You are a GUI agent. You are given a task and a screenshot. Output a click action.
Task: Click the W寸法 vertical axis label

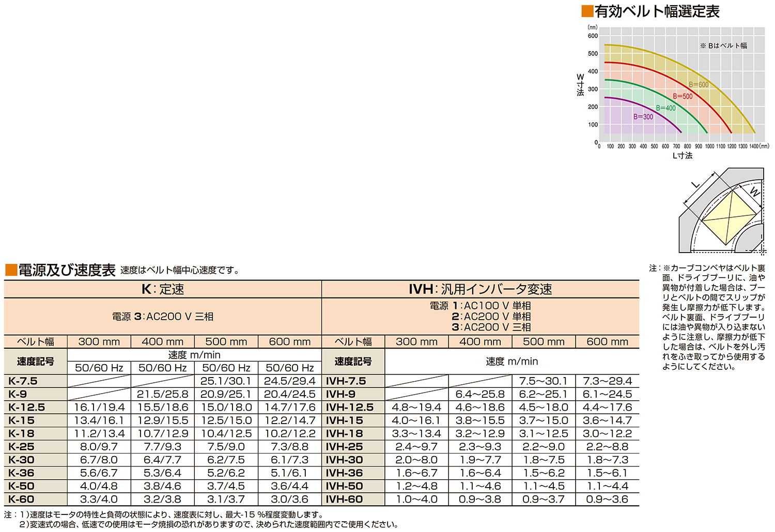pos(580,85)
